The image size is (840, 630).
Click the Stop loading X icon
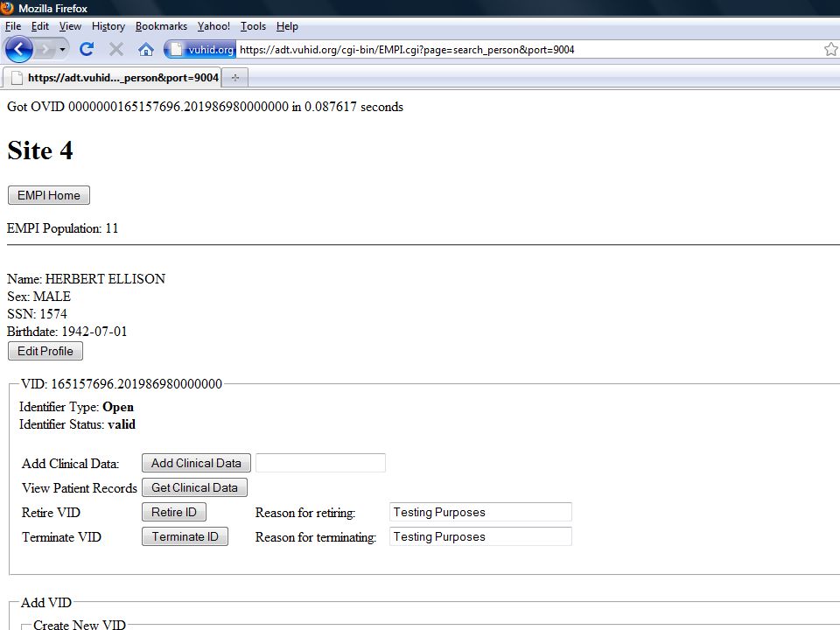point(115,49)
